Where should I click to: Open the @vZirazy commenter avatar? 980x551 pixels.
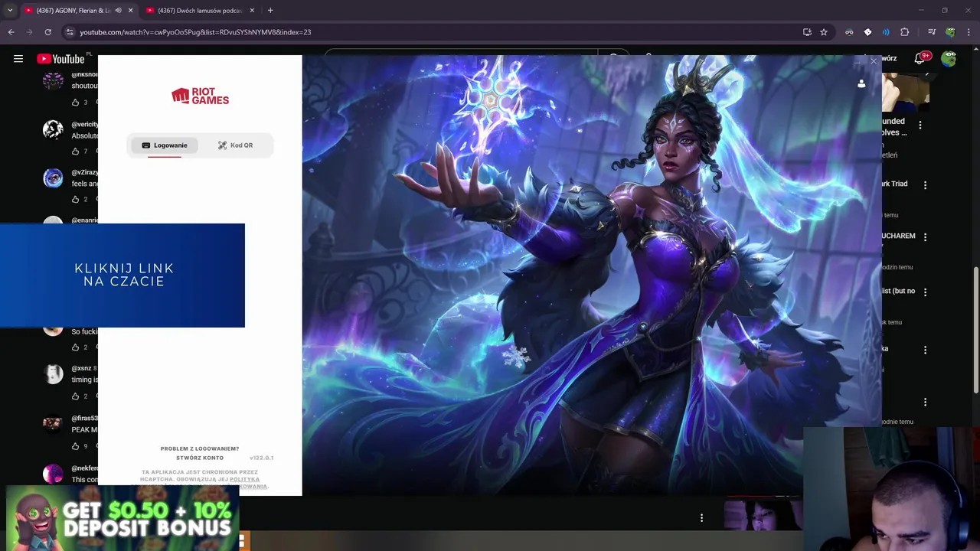[x=53, y=178]
